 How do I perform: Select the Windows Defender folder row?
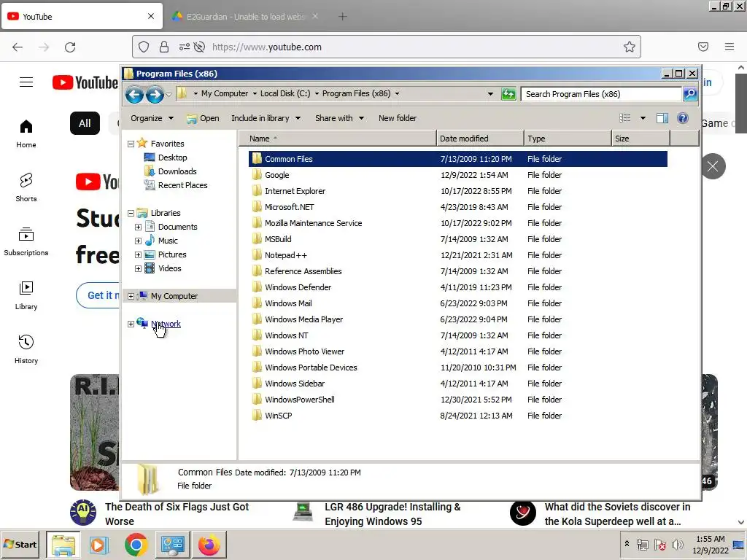[458, 287]
